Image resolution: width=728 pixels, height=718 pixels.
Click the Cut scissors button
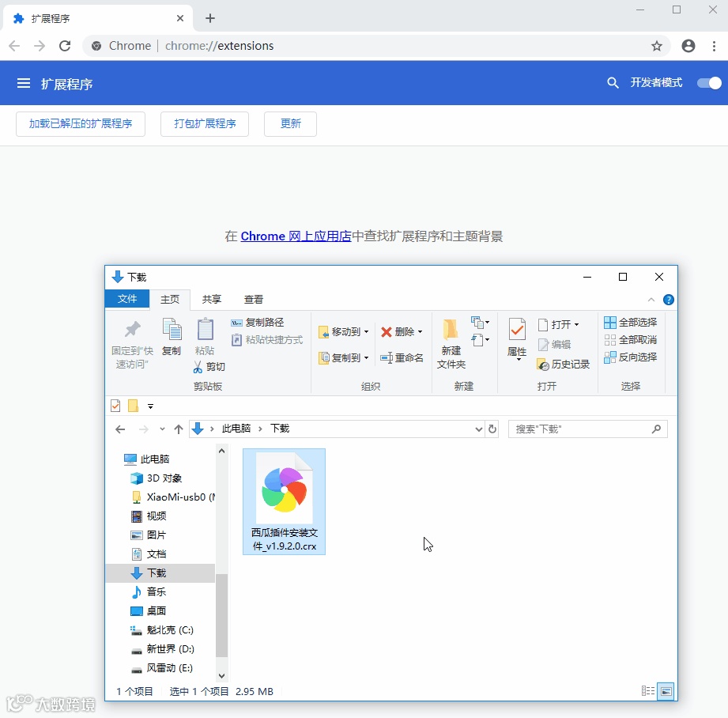(209, 367)
